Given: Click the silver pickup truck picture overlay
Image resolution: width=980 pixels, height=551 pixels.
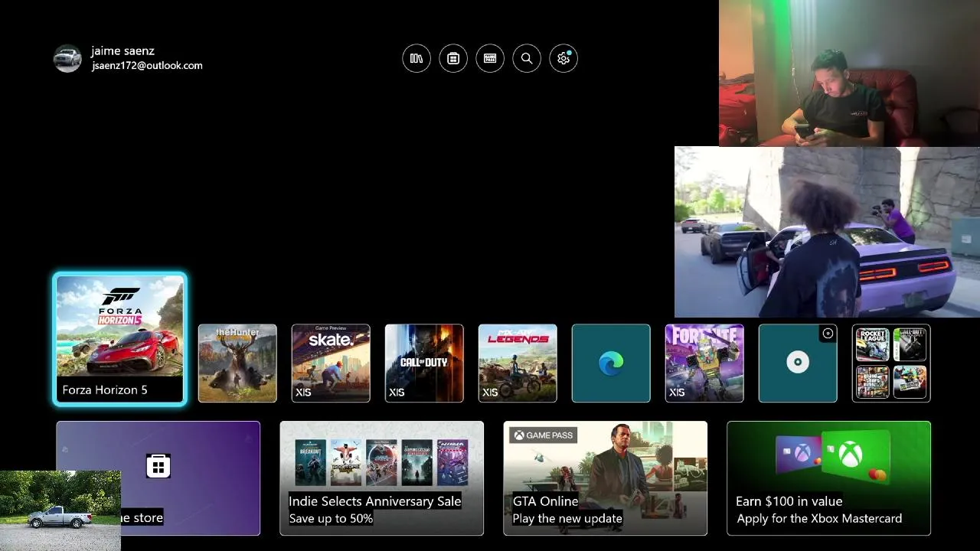Looking at the screenshot, I should [60, 510].
